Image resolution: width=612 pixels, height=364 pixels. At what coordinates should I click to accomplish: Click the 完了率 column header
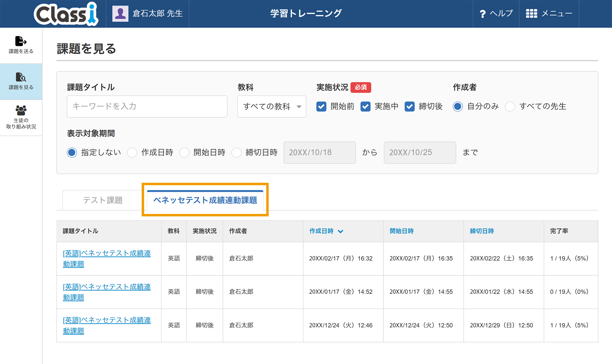(559, 231)
